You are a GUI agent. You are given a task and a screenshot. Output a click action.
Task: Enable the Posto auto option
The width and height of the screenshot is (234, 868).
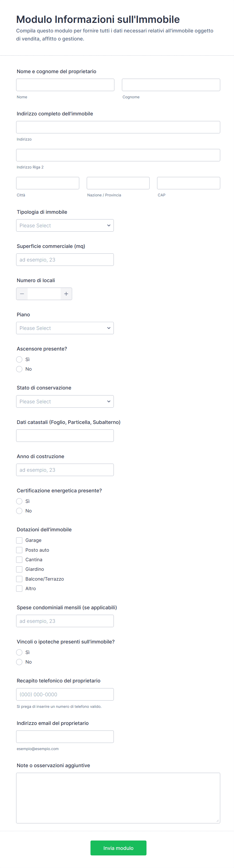(x=19, y=550)
